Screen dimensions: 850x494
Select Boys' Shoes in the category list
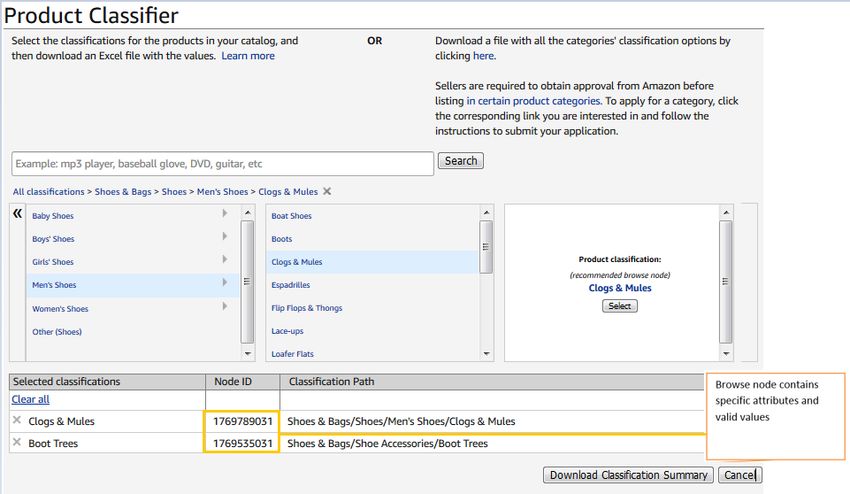53,239
